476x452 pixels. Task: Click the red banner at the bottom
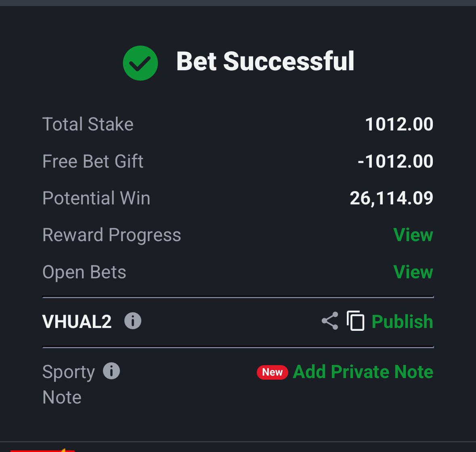42,450
